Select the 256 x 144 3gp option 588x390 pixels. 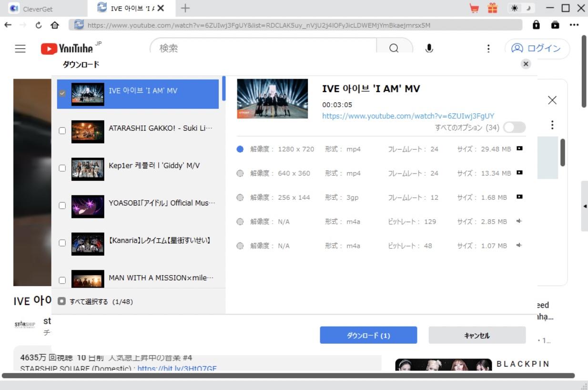[x=240, y=197]
